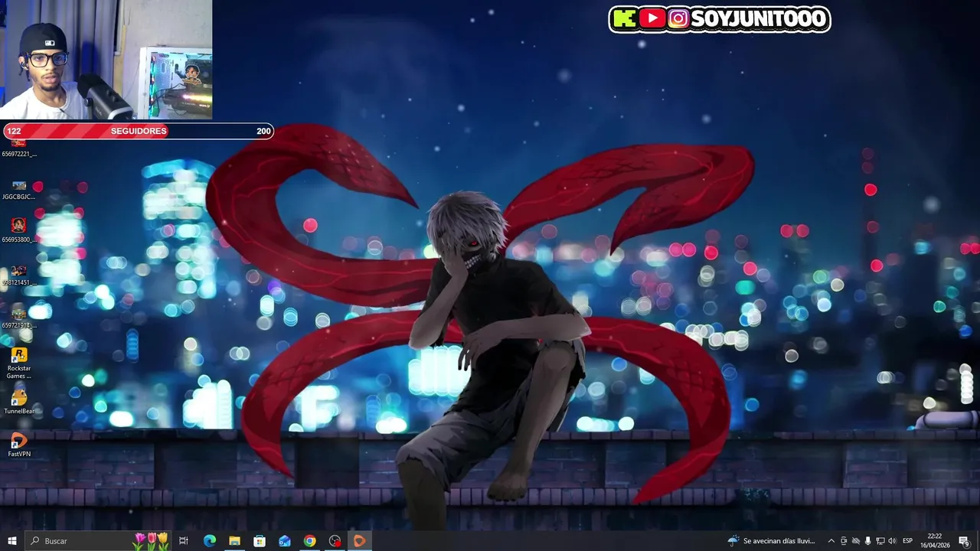Open the Mail app on the taskbar
980x551 pixels.
pos(285,541)
